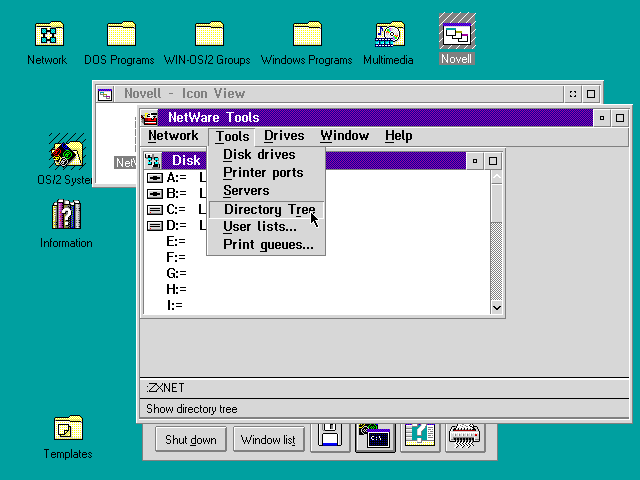
Task: Click the Shut down button
Action: pos(191,440)
